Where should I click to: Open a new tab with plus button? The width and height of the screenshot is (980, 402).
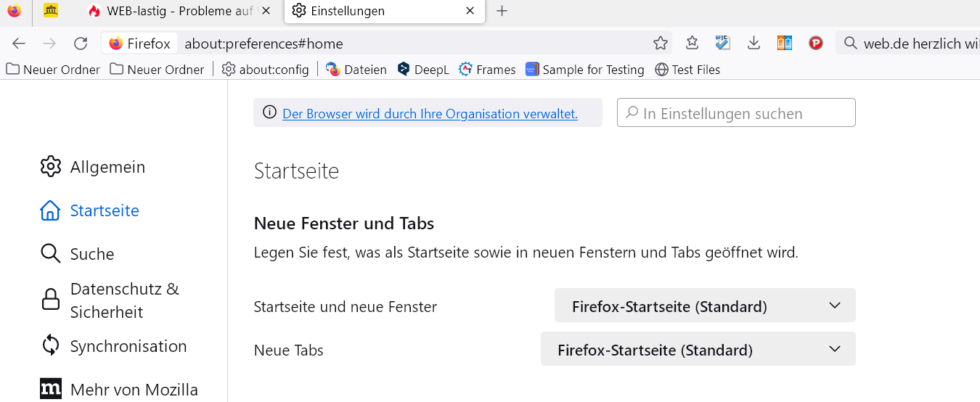click(x=502, y=11)
